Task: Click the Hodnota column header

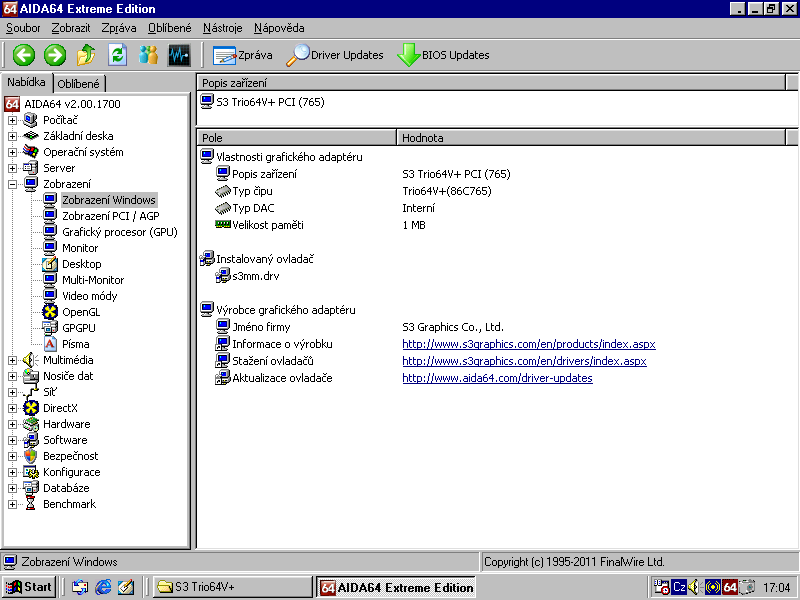Action: [x=422, y=138]
